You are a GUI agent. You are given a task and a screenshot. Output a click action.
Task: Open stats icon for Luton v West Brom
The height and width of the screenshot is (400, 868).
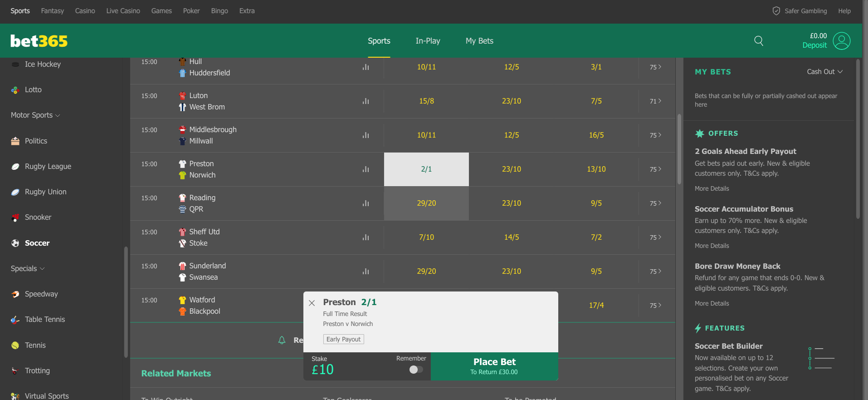point(366,101)
